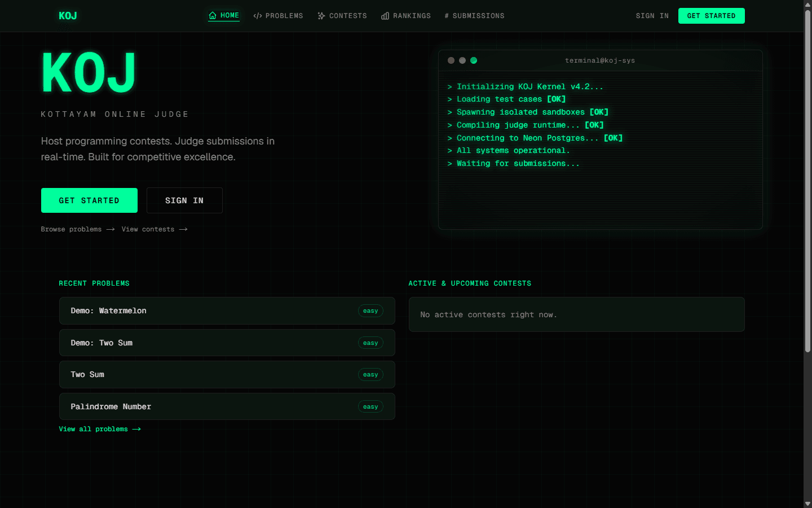Open the Submissions nav tab

click(x=474, y=16)
